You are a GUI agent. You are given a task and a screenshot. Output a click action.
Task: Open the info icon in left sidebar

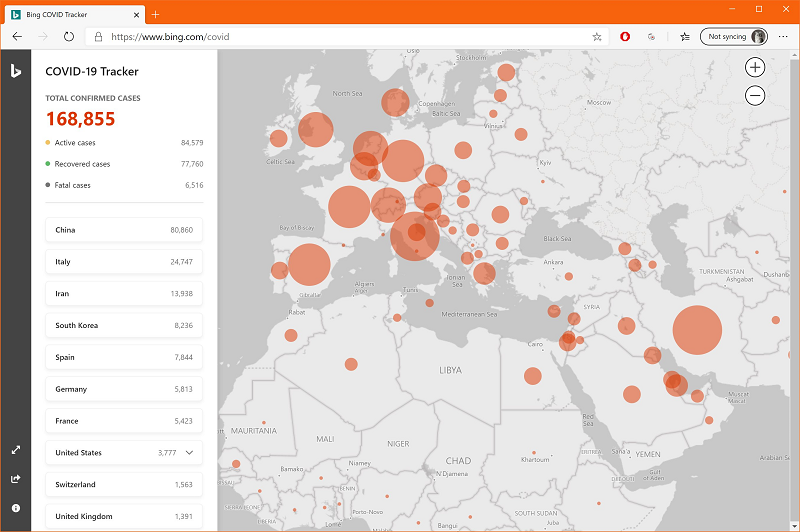16,508
